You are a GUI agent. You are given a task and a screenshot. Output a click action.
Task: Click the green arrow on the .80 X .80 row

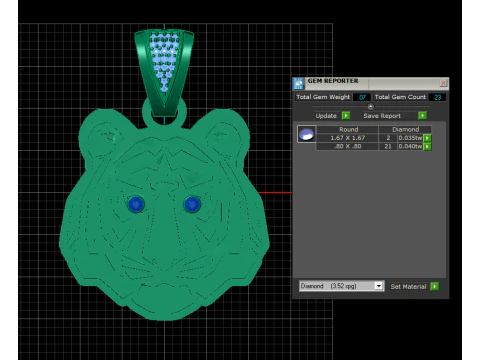tap(427, 146)
